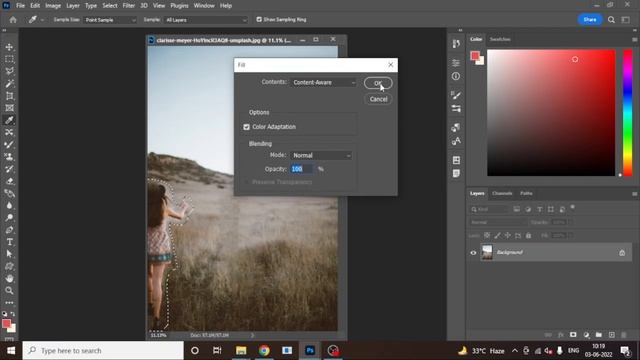Open the Layers panel blend mode dropdown
The height and width of the screenshot is (360, 640).
[x=498, y=222]
